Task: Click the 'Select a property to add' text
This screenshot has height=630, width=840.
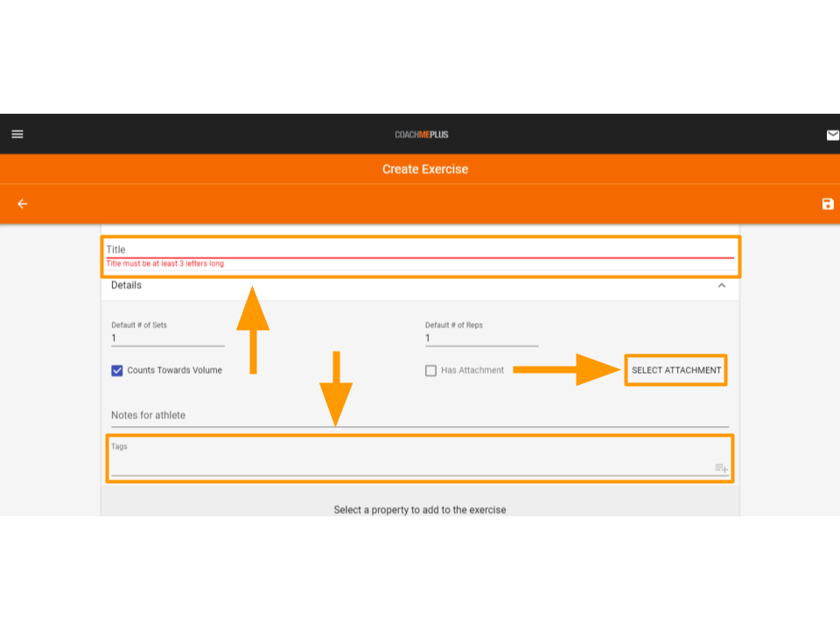Action: point(420,509)
